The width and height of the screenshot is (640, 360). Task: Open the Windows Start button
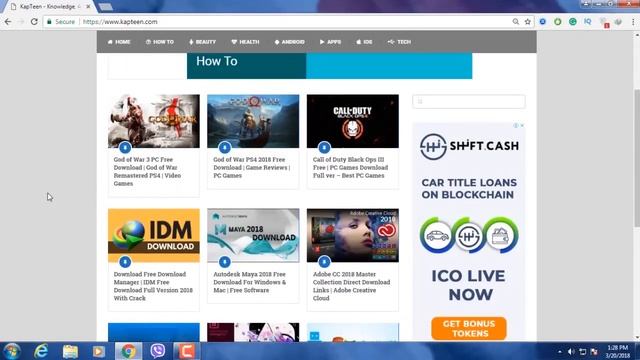click(12, 351)
